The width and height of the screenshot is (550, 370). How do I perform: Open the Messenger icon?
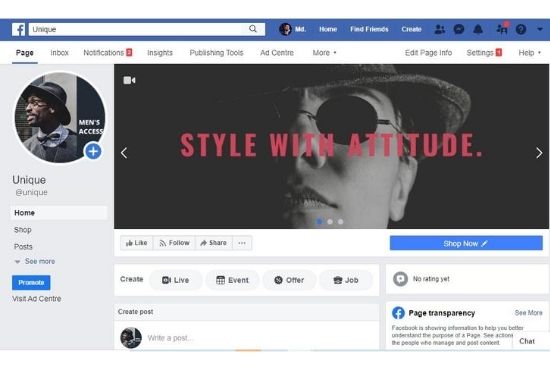point(459,29)
